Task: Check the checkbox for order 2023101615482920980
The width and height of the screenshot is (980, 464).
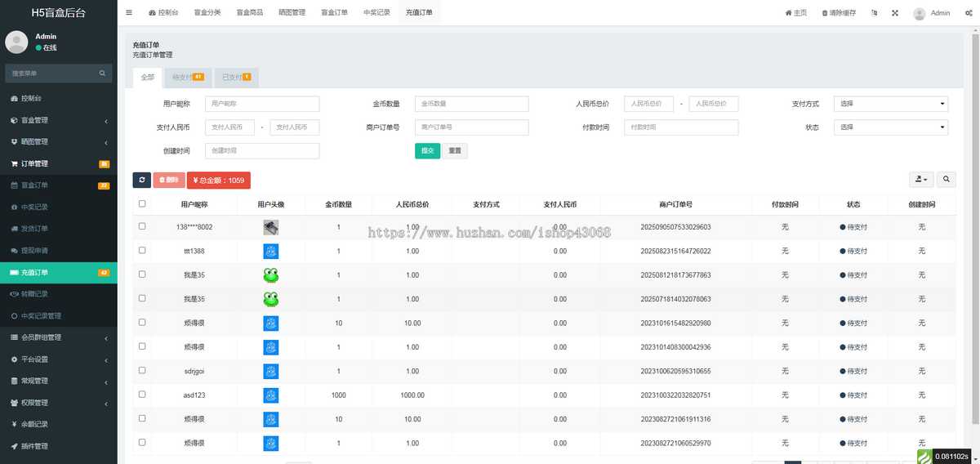Action: pyautogui.click(x=142, y=323)
